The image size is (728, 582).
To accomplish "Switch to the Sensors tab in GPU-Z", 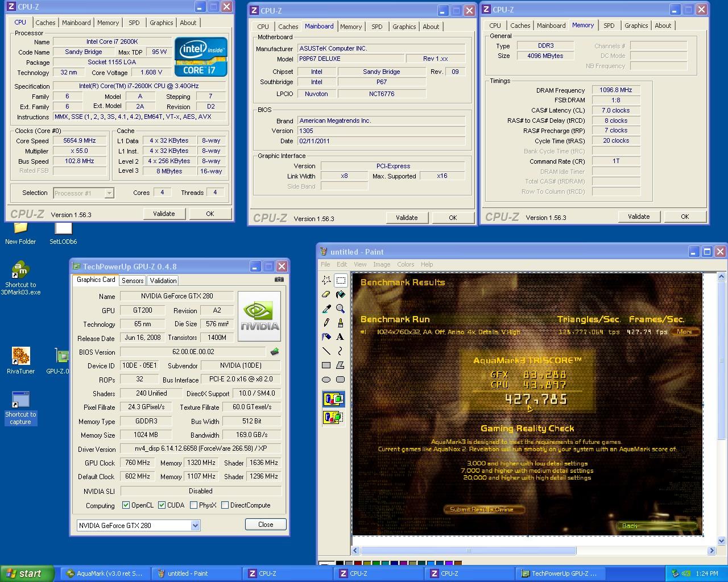I will click(133, 281).
